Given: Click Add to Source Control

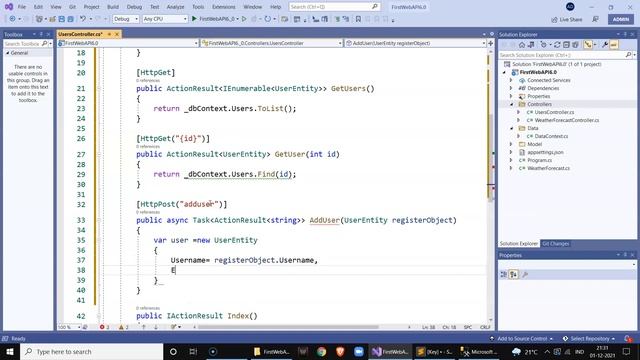Looking at the screenshot, I should 522,338.
